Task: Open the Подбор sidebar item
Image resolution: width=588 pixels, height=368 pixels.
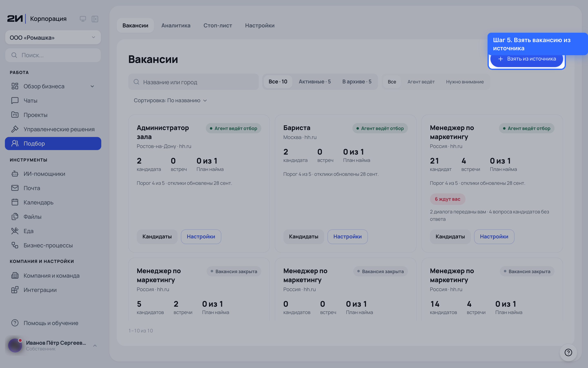Action: [x=53, y=144]
